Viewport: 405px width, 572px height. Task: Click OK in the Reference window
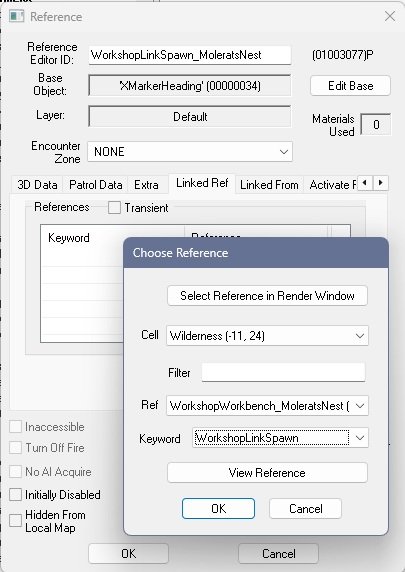(128, 553)
